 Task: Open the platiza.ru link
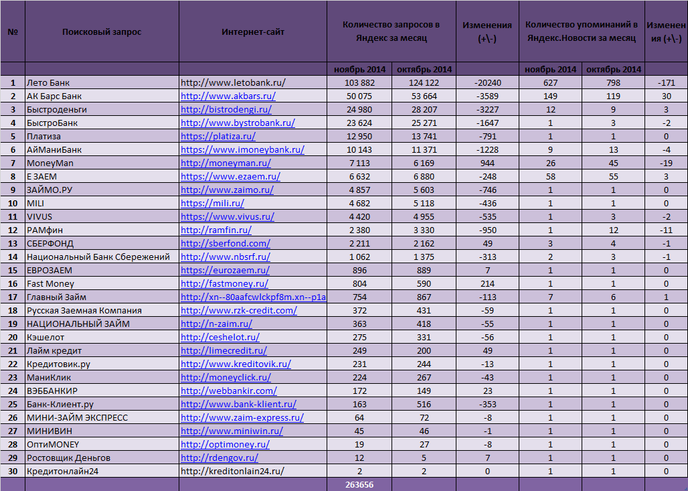(218, 136)
